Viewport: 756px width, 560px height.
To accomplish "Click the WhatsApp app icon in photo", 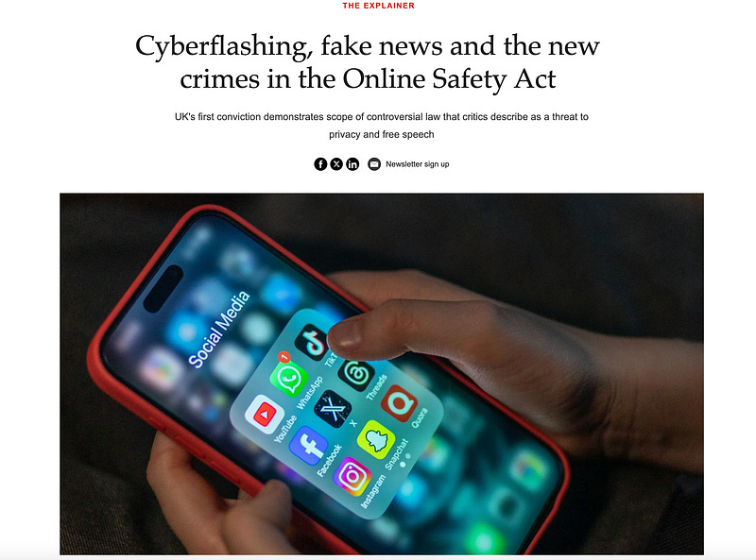I will click(289, 379).
